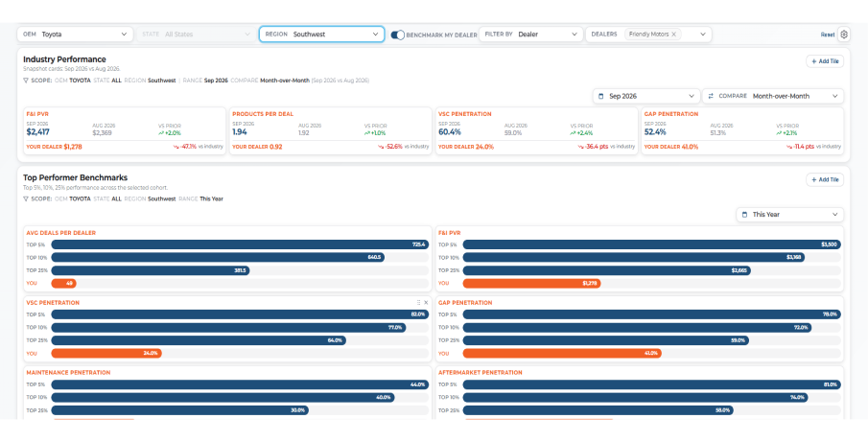This screenshot has height=442, width=868.
Task: Click the calendar icon in This Year selector
Action: click(x=744, y=215)
